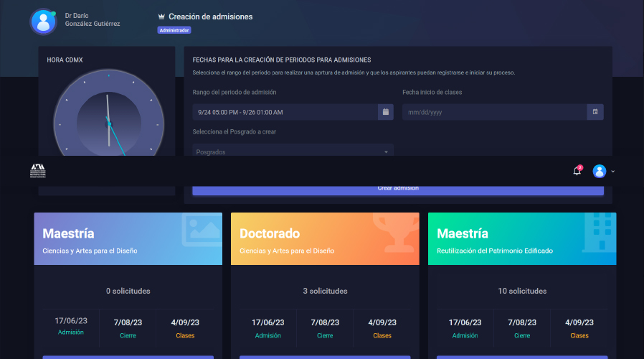Image resolution: width=644 pixels, height=359 pixels.
Task: Click the small user avatar in the navbar
Action: [600, 171]
